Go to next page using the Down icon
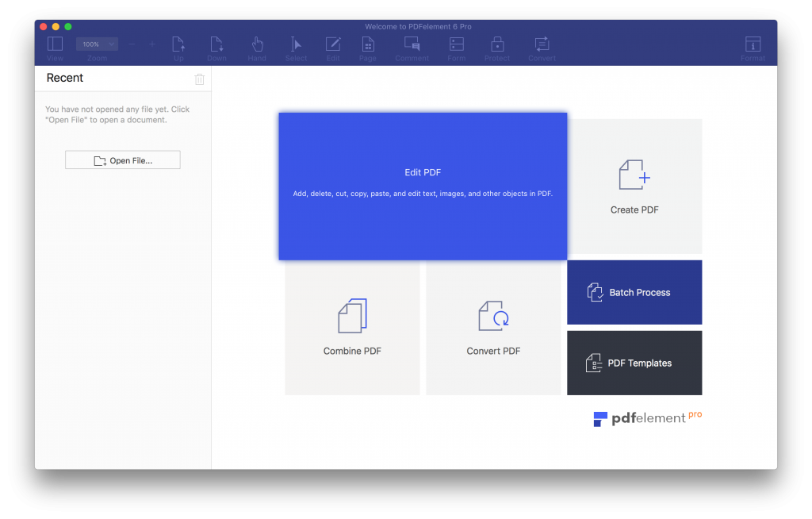Screen dimensions: 812x519 (216, 46)
